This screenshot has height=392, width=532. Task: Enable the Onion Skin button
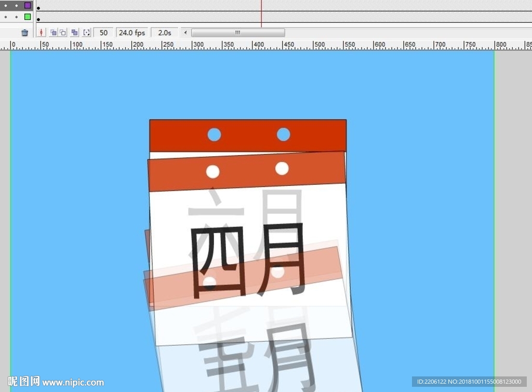(x=54, y=33)
